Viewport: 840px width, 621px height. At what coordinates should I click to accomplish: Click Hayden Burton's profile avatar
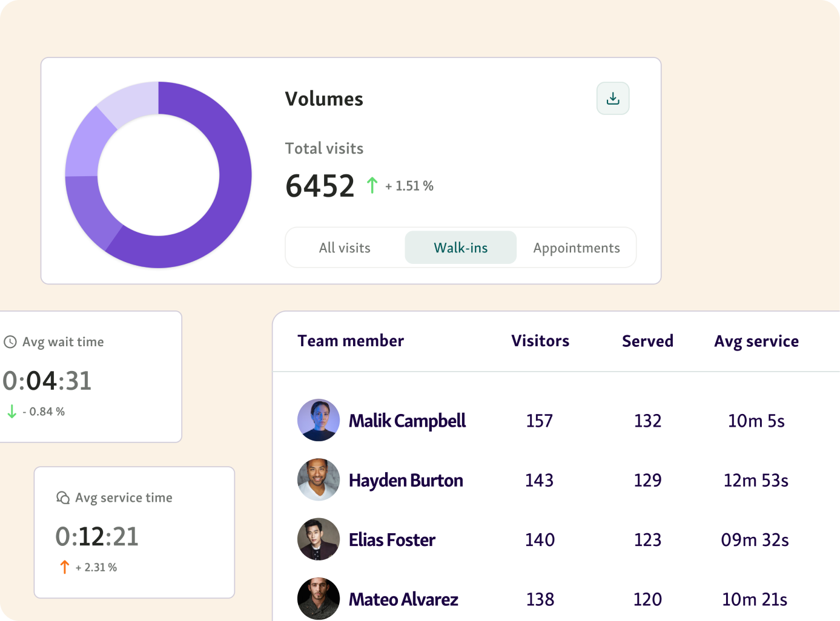point(318,479)
